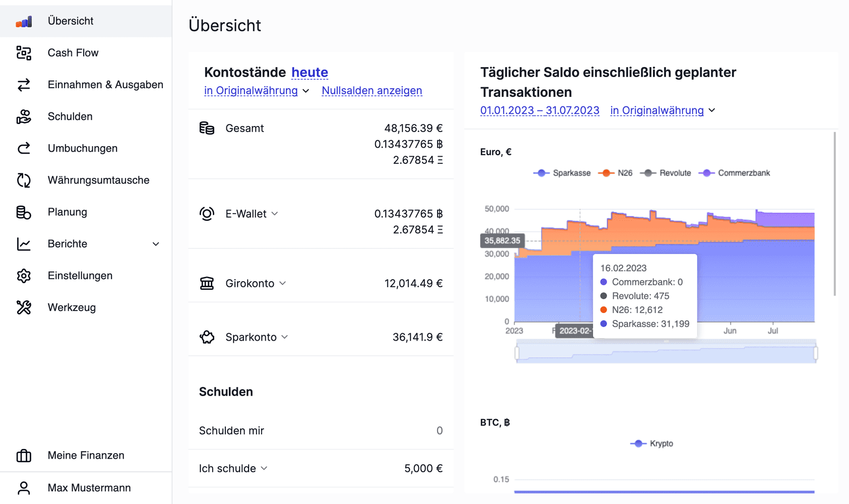Open the Kontostände currency dropdown
The image size is (849, 504).
(256, 91)
